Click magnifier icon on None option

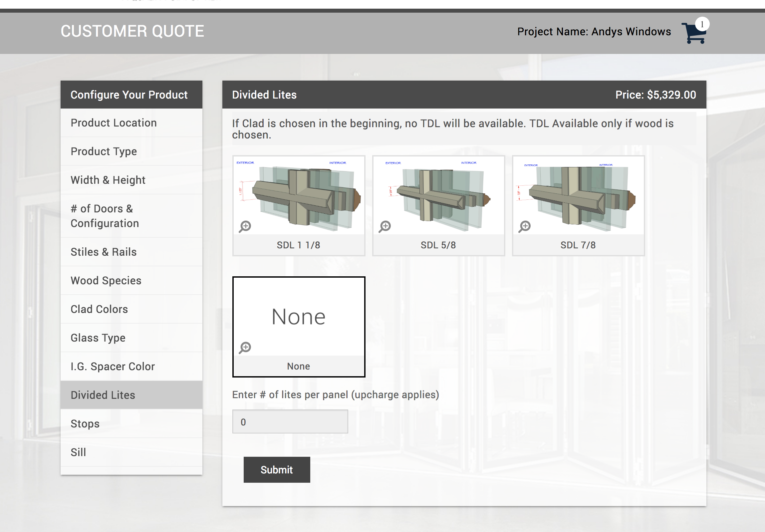tap(245, 348)
